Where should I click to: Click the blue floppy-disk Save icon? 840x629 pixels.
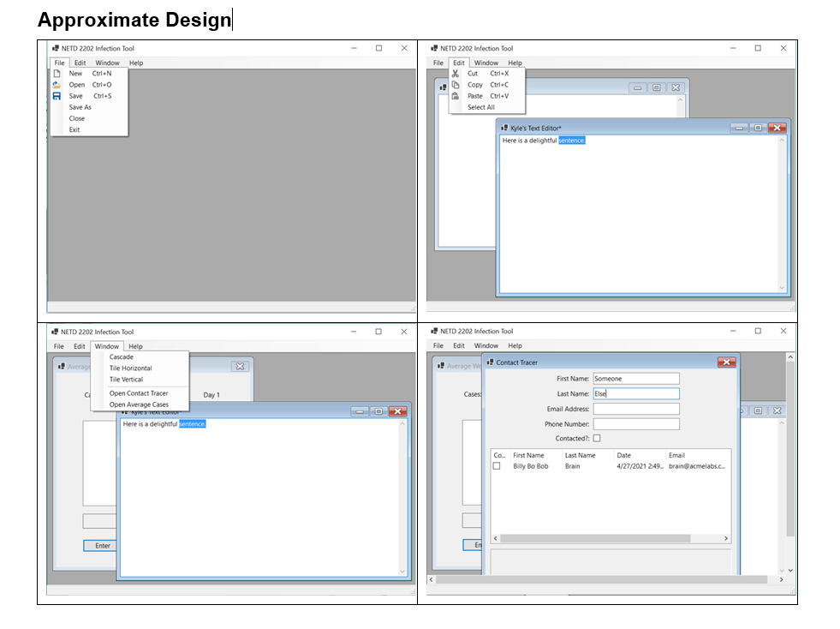57,96
